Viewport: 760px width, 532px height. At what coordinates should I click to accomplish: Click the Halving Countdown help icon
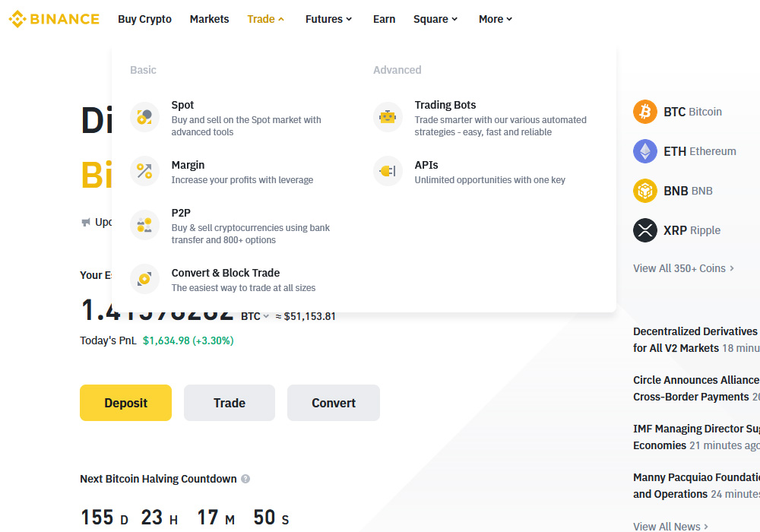point(245,479)
